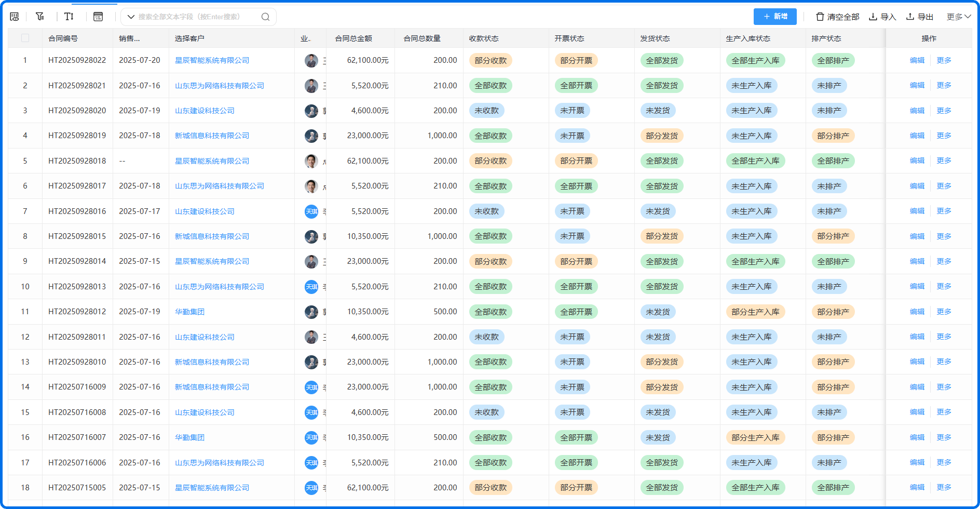Open the filter icon in toolbar

coord(40,17)
